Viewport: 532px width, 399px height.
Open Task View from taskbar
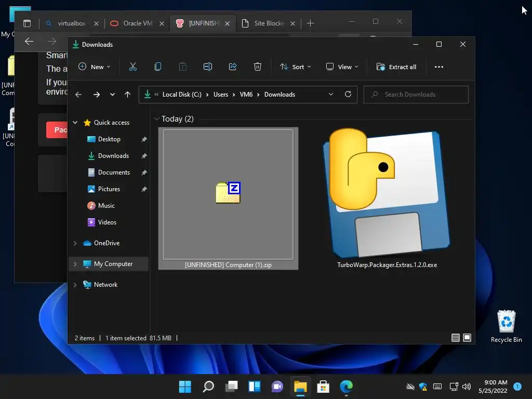click(231, 387)
